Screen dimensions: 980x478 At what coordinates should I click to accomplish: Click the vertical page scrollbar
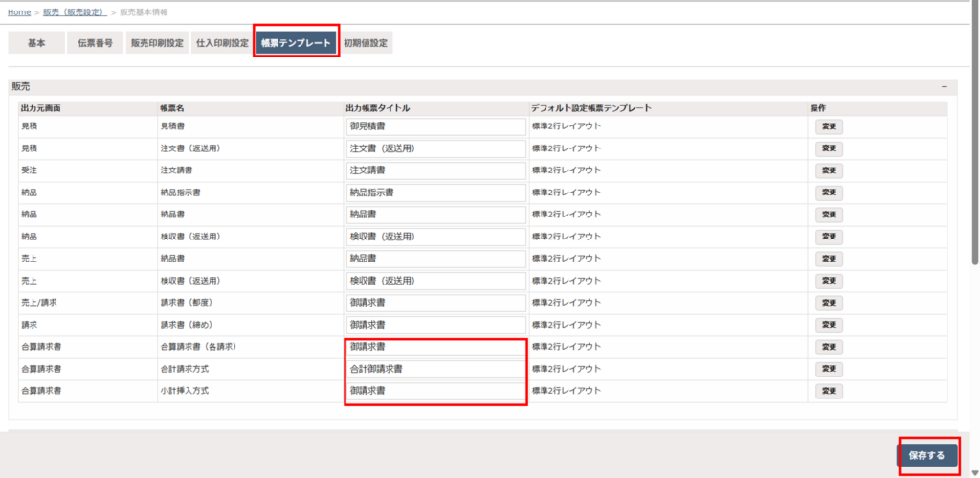click(974, 144)
